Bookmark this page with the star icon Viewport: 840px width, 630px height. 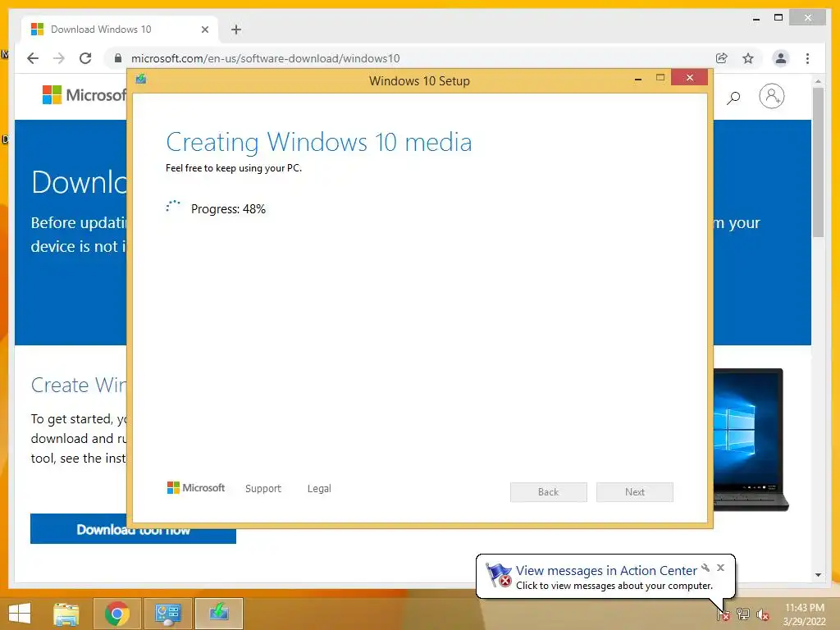748,58
